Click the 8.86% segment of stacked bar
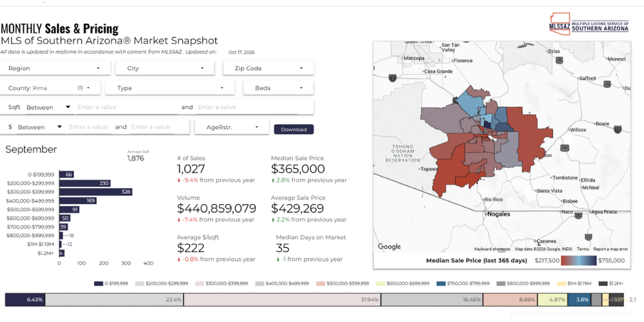The height and width of the screenshot is (322, 644). (x=511, y=300)
